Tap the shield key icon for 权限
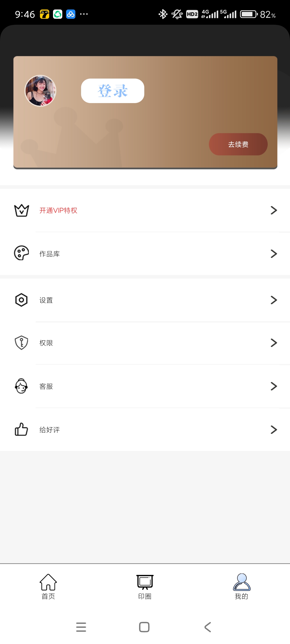290x644 pixels. tap(22, 342)
